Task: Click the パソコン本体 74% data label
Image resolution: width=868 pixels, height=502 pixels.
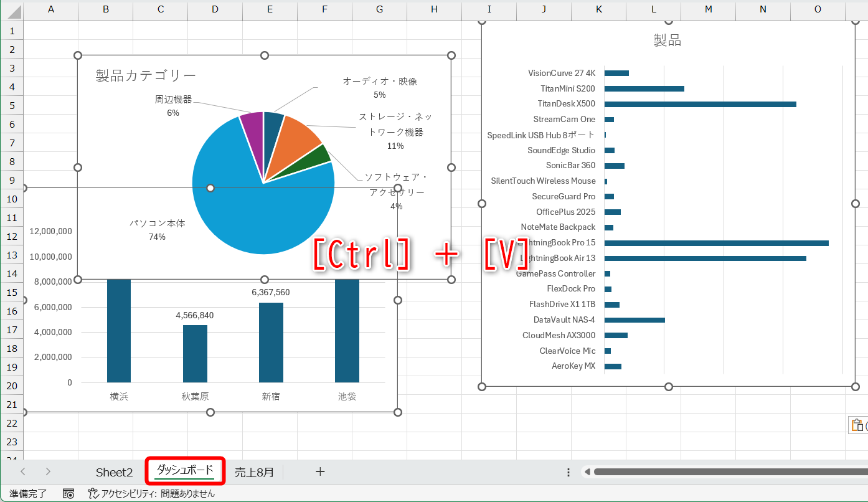Action: pos(157,230)
